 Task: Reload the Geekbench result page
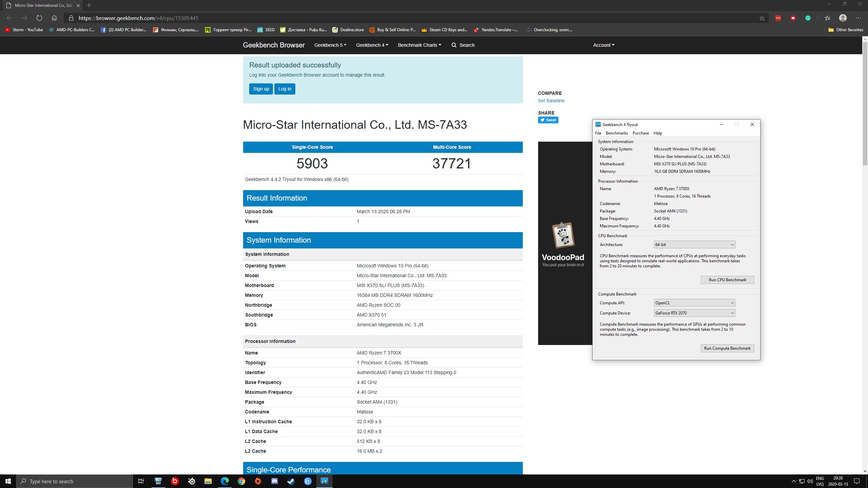point(39,18)
